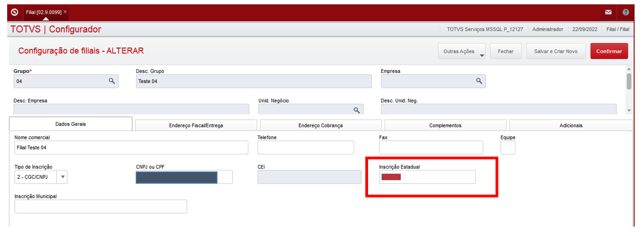Switch to the Endereço Fiscal/Entrega tab
644x236 pixels.
click(196, 125)
